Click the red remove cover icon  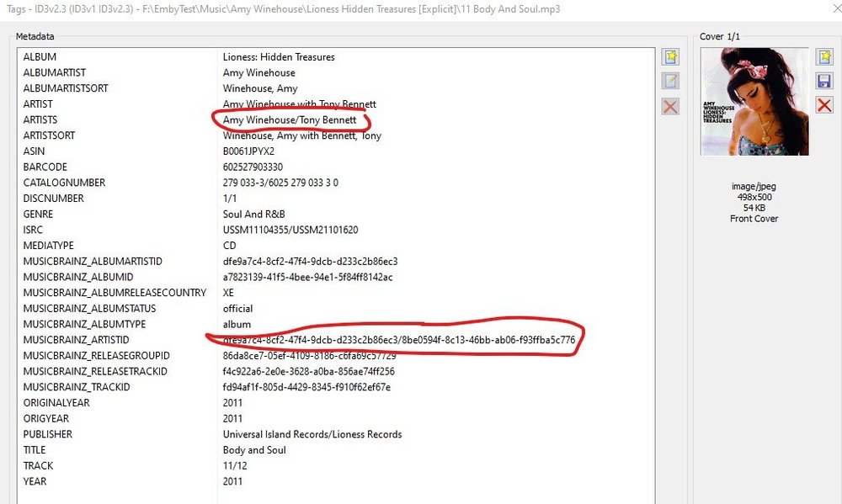click(824, 104)
